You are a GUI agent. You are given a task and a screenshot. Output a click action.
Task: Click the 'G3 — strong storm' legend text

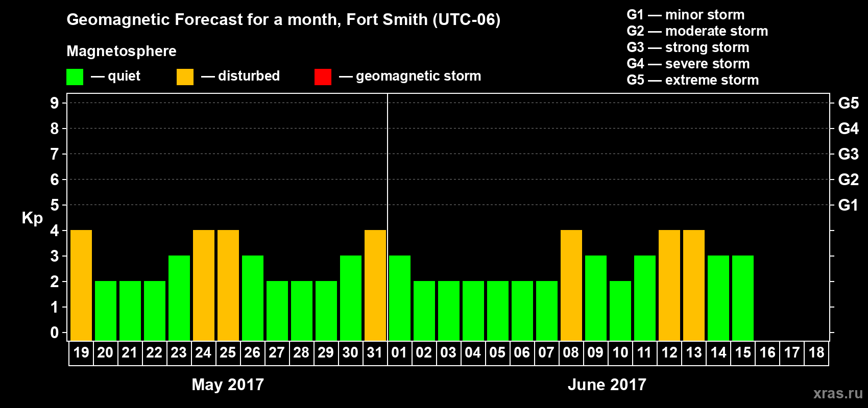(688, 47)
